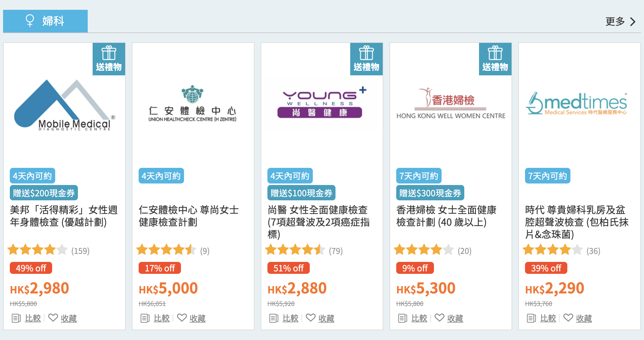
Task: Open the medtimes Medical Services logo
Action: 577,104
